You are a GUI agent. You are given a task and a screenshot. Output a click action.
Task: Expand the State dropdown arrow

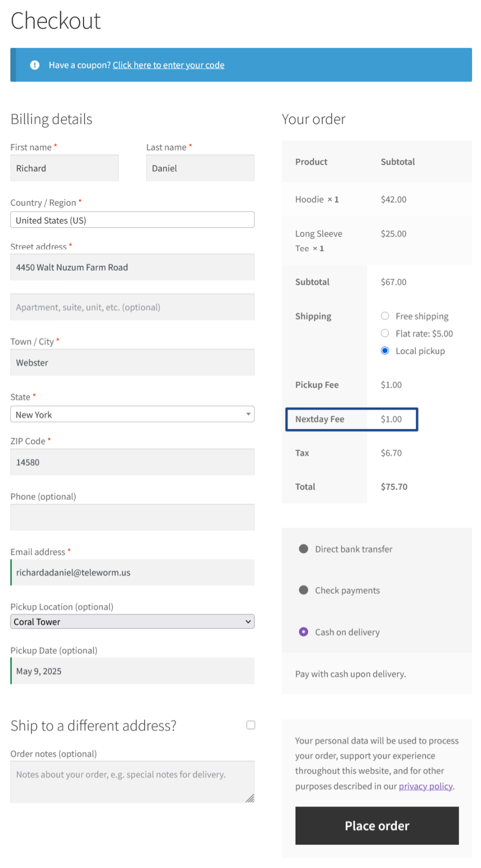(x=248, y=414)
